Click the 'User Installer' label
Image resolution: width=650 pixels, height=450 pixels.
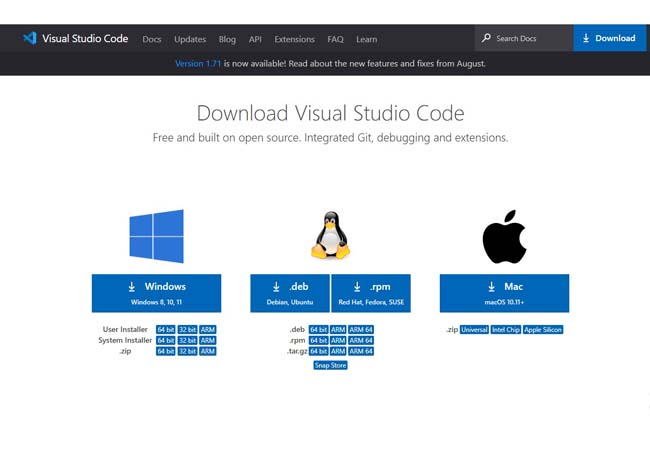point(125,329)
